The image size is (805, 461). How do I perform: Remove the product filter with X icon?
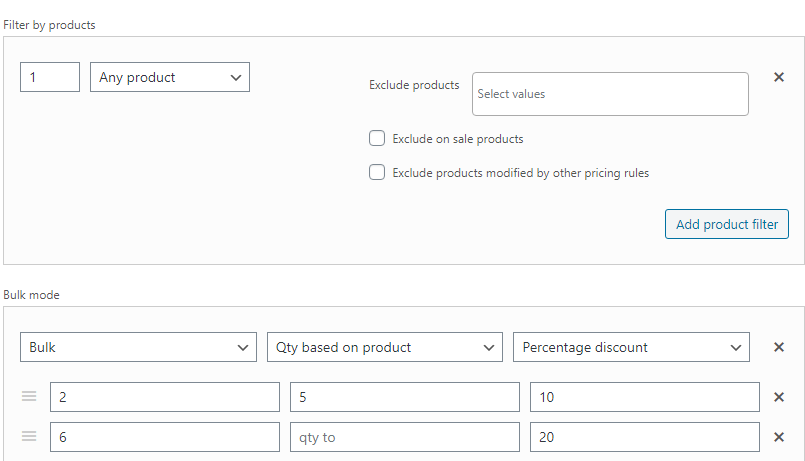[x=779, y=77]
